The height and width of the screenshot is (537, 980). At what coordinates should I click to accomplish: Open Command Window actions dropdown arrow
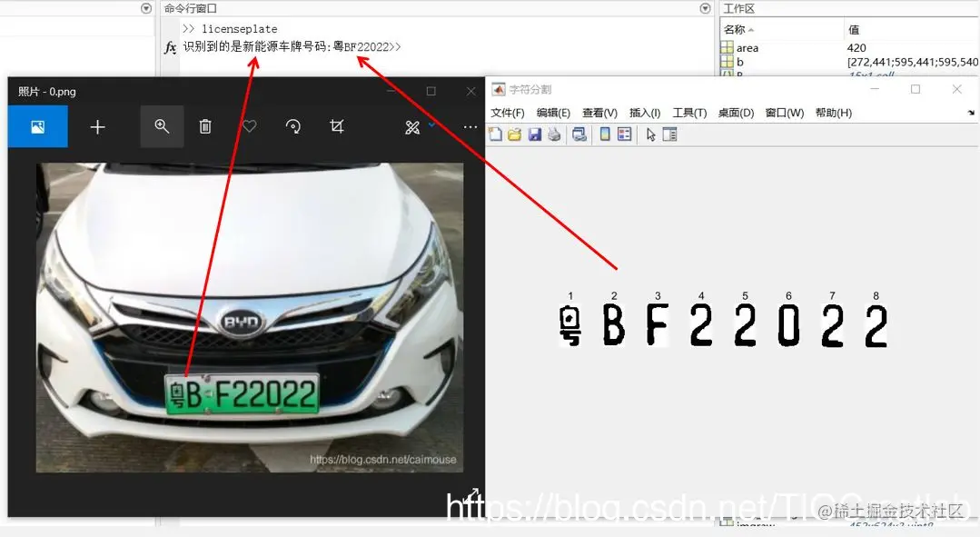tap(705, 8)
